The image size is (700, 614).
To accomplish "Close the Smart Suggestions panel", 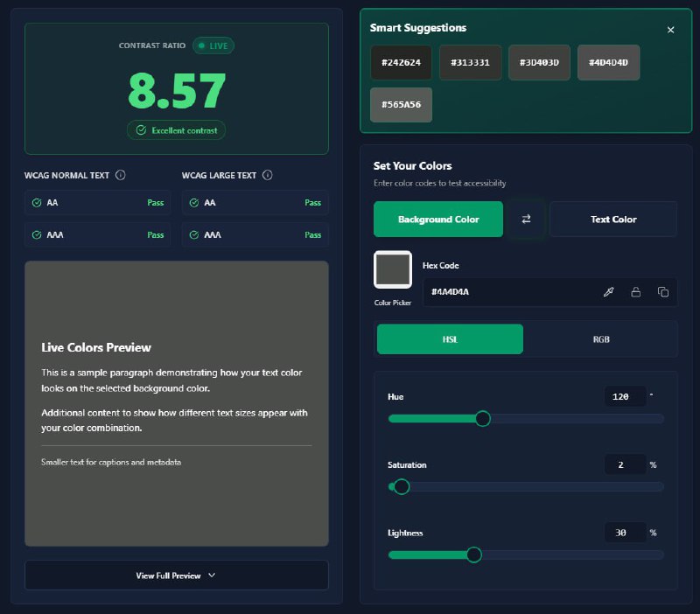I will tap(670, 30).
